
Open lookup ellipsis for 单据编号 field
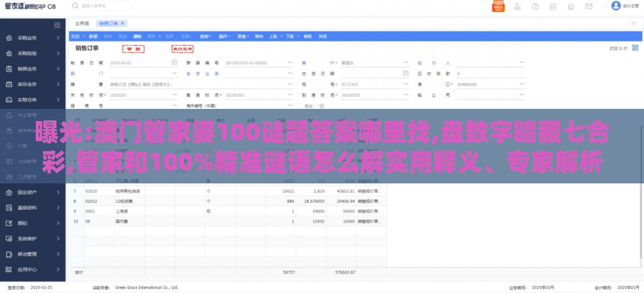(x=290, y=62)
